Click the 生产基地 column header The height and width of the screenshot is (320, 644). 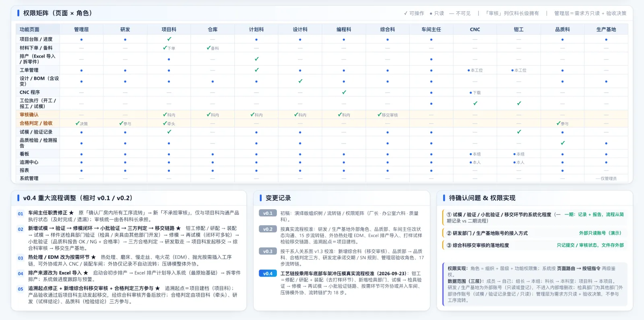606,29
